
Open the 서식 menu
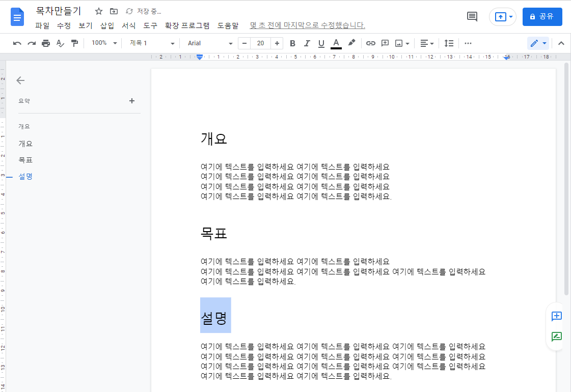click(x=129, y=25)
